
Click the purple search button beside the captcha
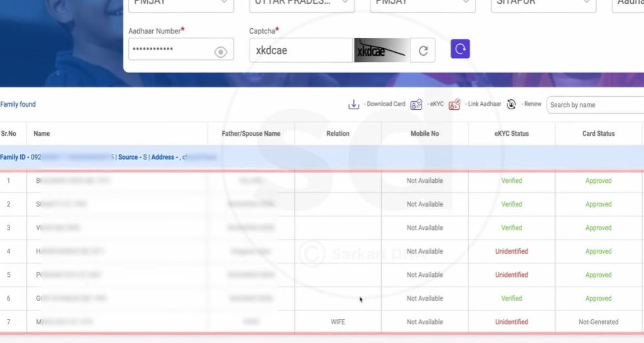coord(460,49)
